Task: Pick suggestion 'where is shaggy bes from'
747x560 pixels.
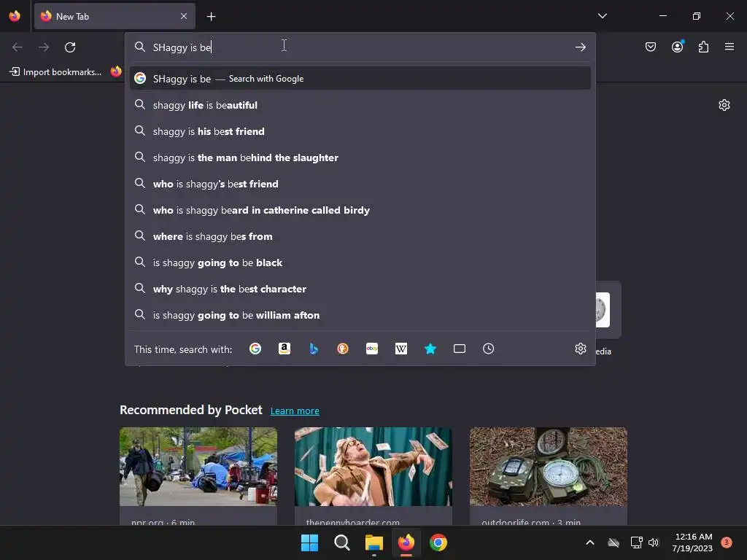Action: coord(360,236)
